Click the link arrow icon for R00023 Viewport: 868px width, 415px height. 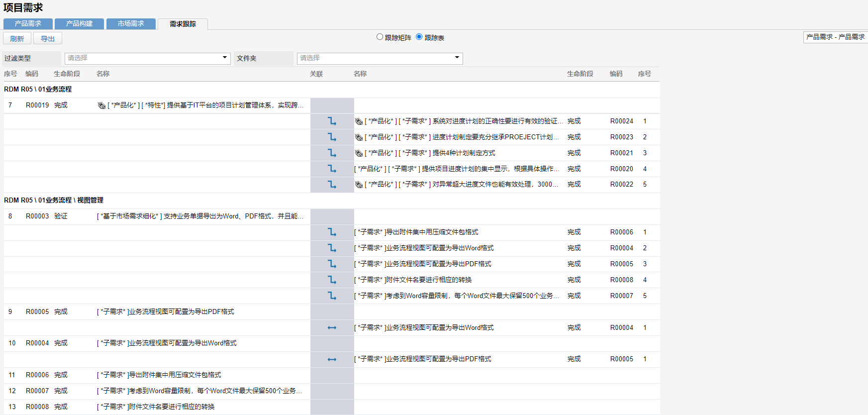tap(332, 137)
